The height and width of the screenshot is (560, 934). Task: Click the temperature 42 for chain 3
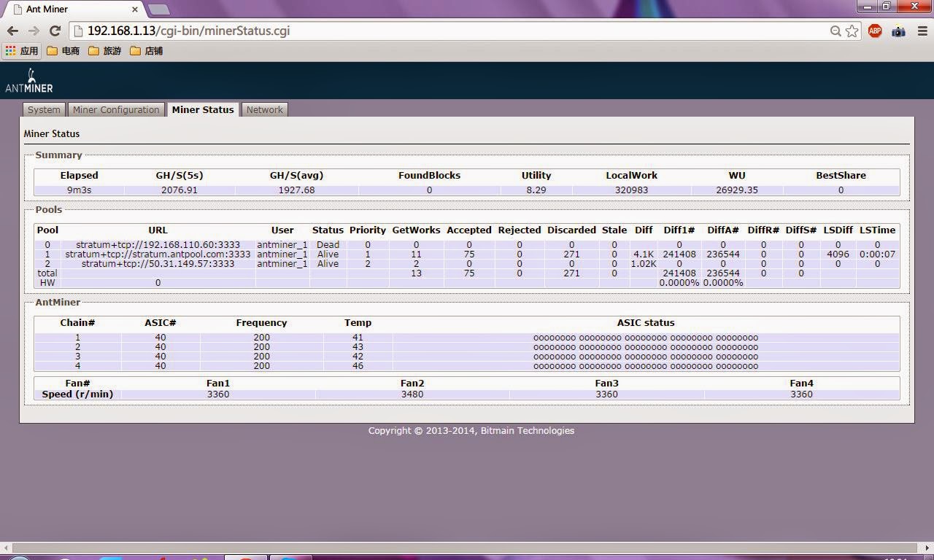pos(358,357)
